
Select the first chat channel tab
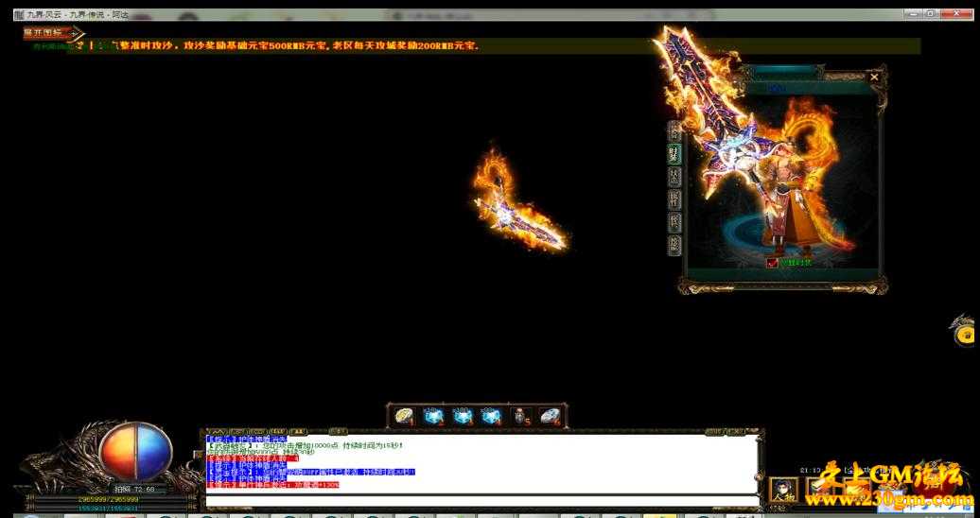click(217, 432)
